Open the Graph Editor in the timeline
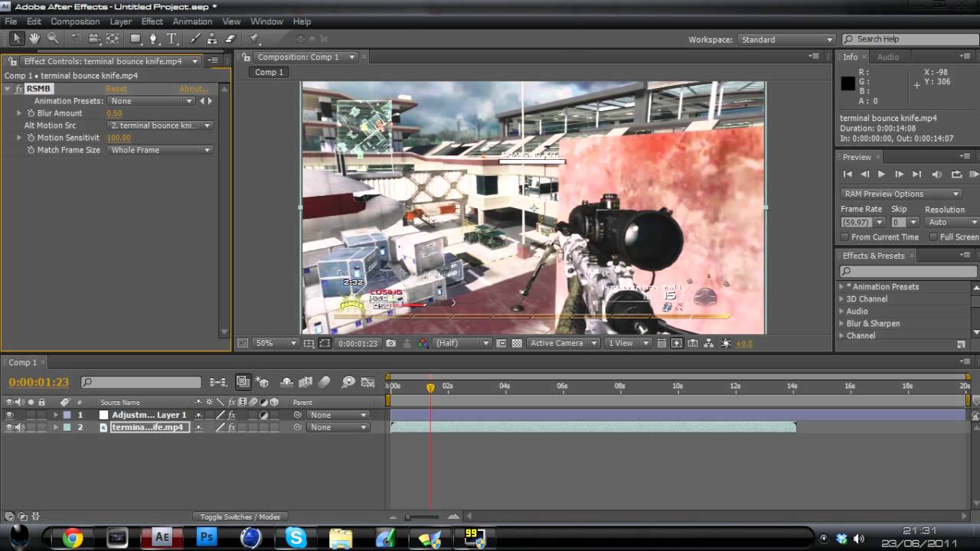This screenshot has width=980, height=551. (367, 382)
